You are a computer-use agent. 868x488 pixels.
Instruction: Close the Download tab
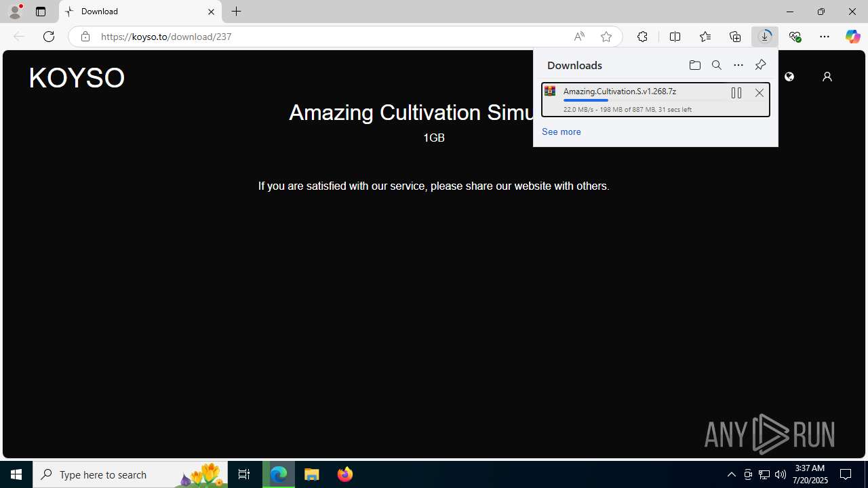tap(211, 12)
